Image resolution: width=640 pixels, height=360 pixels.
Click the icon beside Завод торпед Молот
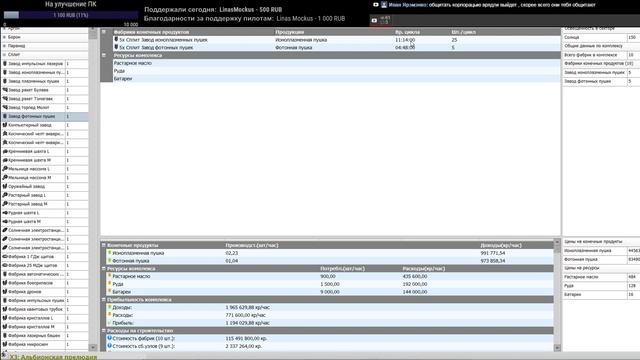(x=5, y=107)
